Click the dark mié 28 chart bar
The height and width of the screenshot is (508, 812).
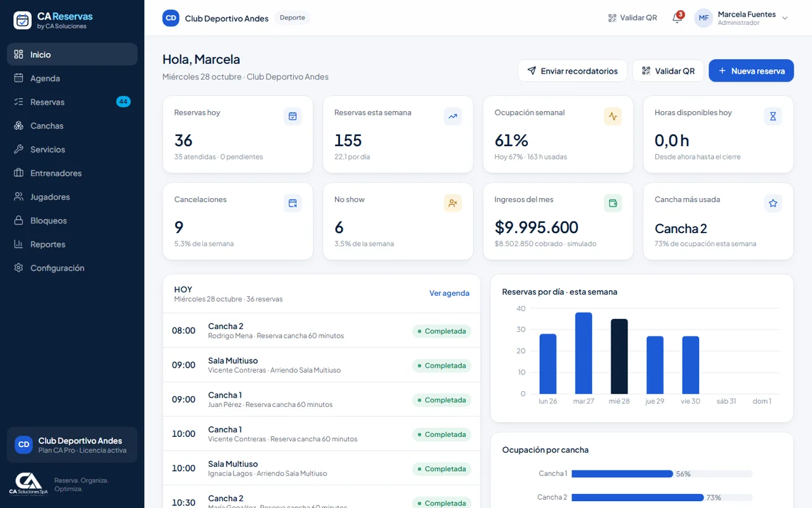pyautogui.click(x=619, y=356)
